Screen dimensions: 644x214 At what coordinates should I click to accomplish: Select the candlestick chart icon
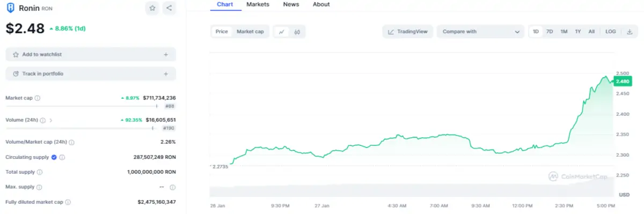tap(297, 32)
